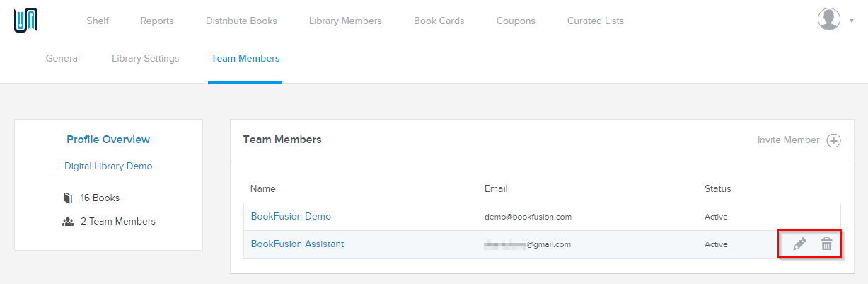
Task: Switch to Library Settings tab
Action: [x=146, y=58]
